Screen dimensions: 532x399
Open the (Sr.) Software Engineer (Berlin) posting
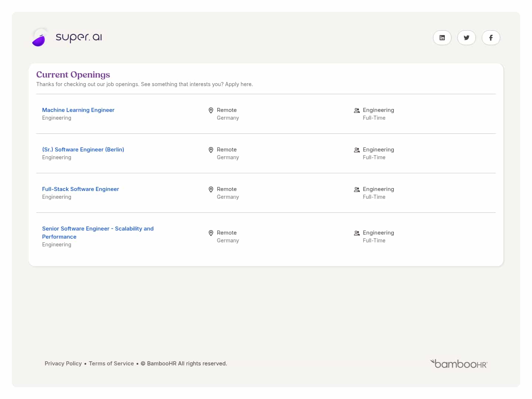(x=83, y=150)
